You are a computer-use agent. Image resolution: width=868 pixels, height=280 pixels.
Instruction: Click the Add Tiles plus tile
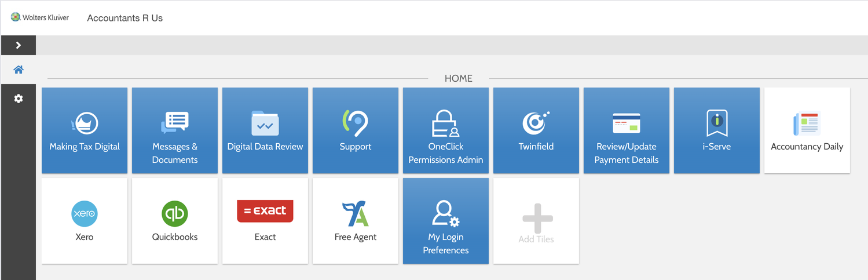pyautogui.click(x=536, y=221)
